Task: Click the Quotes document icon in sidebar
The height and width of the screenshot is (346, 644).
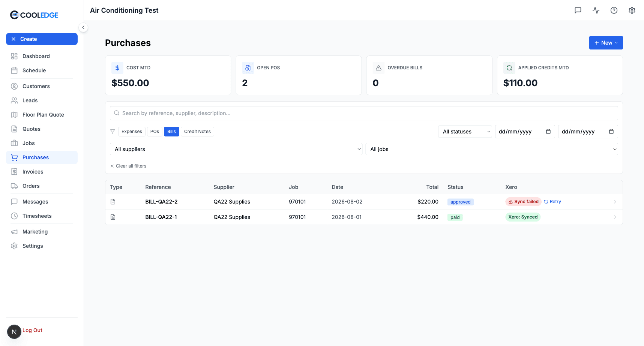Action: 14,129
